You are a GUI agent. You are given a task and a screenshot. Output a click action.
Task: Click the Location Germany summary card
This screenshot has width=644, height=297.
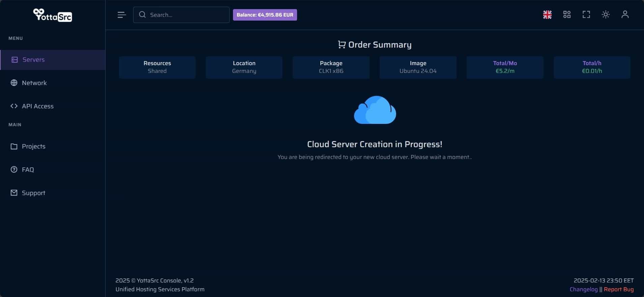244,67
